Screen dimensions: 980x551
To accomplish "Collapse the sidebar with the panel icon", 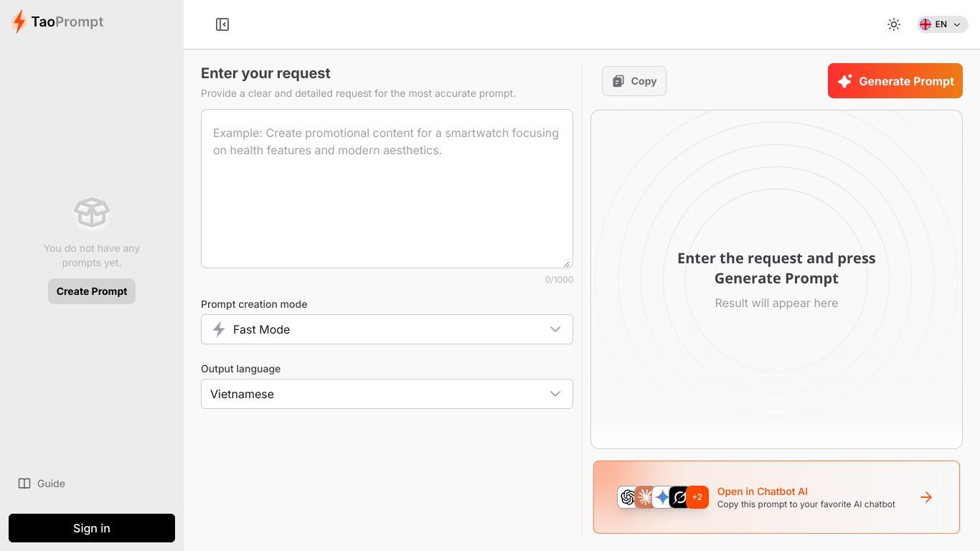I will coord(222,24).
